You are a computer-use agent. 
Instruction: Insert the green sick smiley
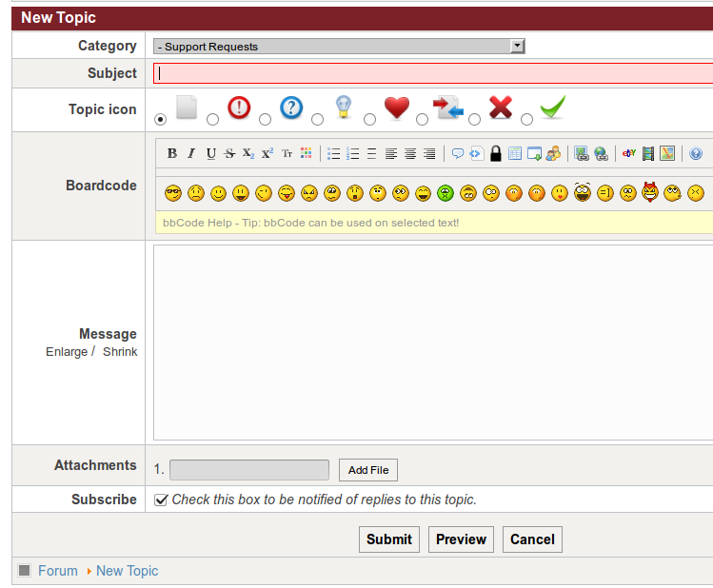click(x=446, y=193)
